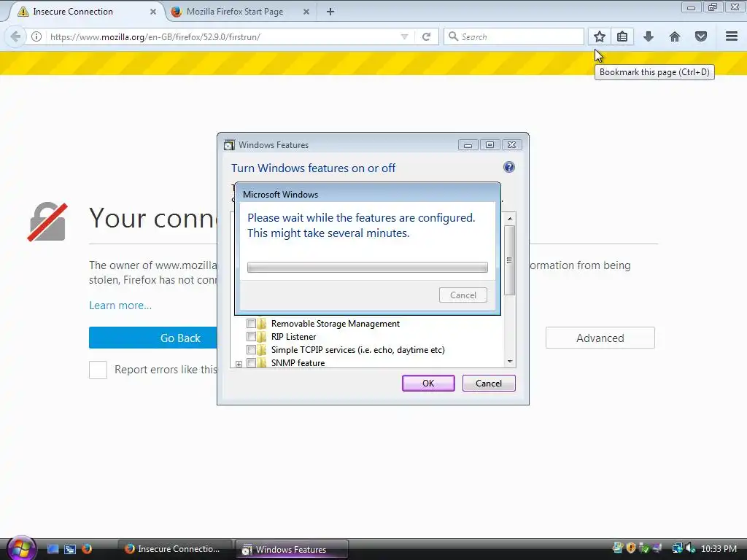Screen dimensions: 747x560
Task: Select the Windows Features taskbar button
Action: (x=292, y=549)
